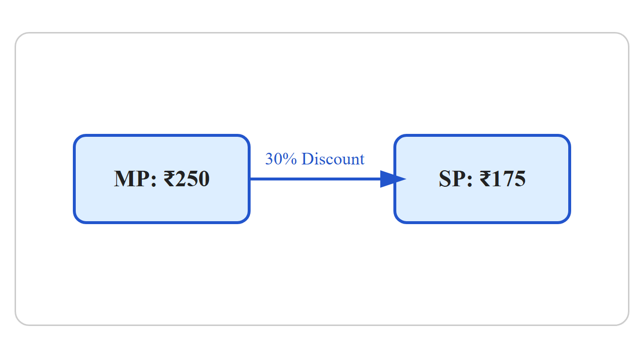The image size is (644, 358).
Task: Select the rupee symbol before 250
Action: [169, 179]
